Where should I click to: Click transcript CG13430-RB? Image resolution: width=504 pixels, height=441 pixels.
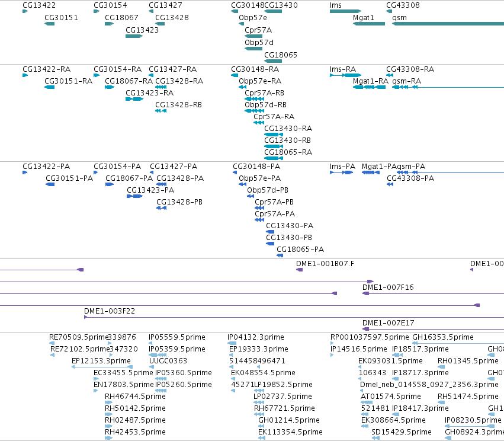coord(274,146)
